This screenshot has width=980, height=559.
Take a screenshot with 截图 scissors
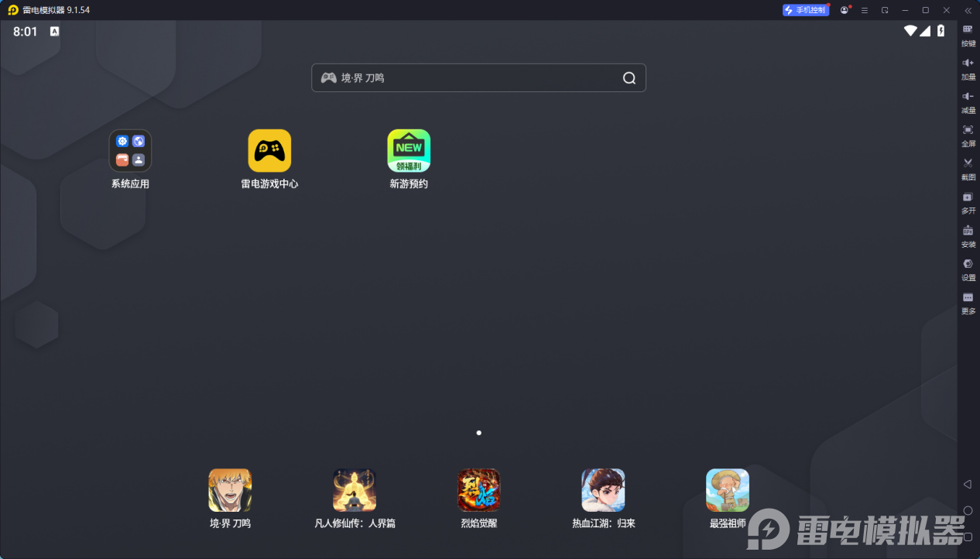[968, 167]
